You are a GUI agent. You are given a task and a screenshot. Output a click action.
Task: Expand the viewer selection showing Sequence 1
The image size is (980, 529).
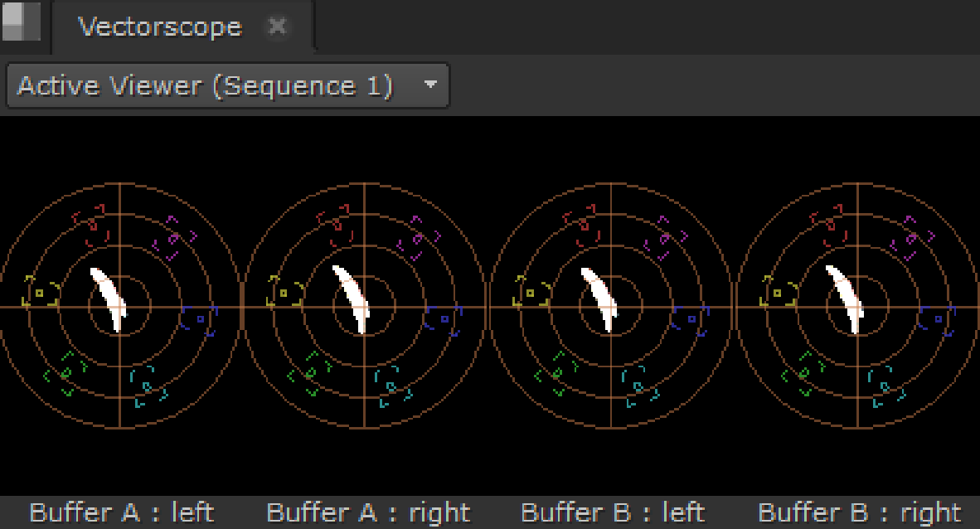tap(226, 85)
